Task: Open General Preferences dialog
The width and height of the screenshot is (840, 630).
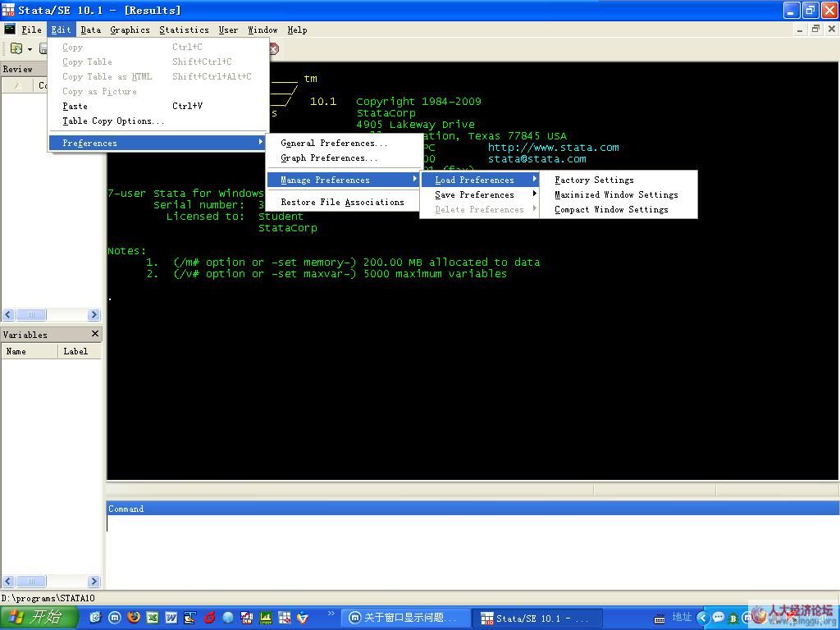Action: [x=334, y=143]
